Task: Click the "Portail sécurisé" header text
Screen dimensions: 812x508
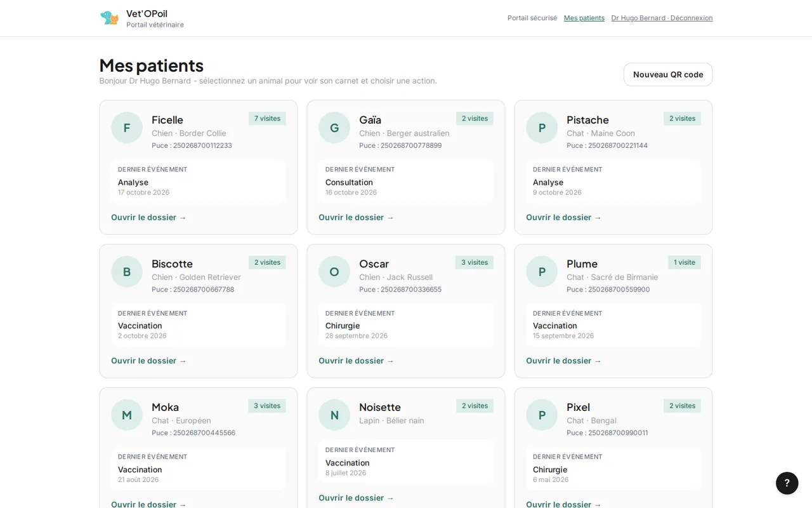Action: [x=532, y=18]
